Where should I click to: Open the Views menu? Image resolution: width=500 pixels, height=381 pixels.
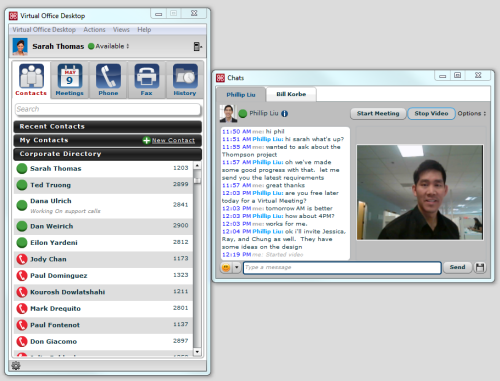(121, 30)
